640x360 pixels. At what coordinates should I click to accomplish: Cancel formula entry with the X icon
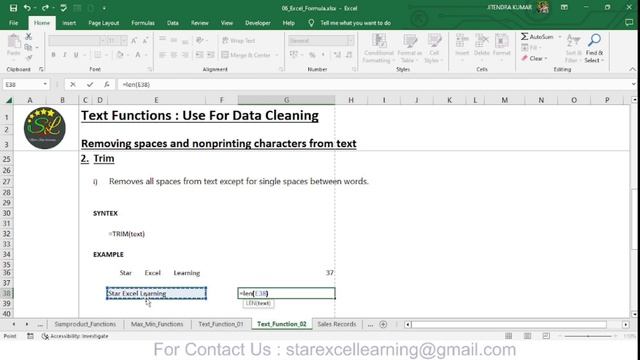coord(73,84)
